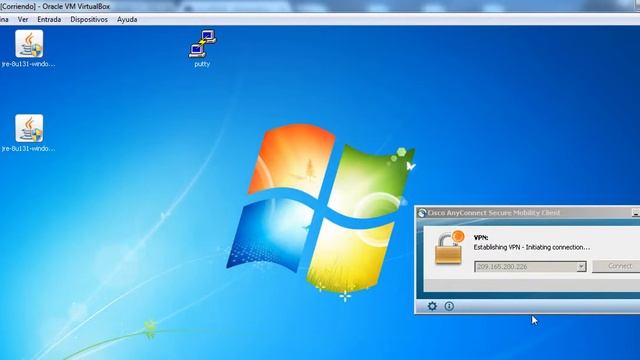This screenshot has width=640, height=360.
Task: Open the Ayuda menu
Action: (127, 19)
